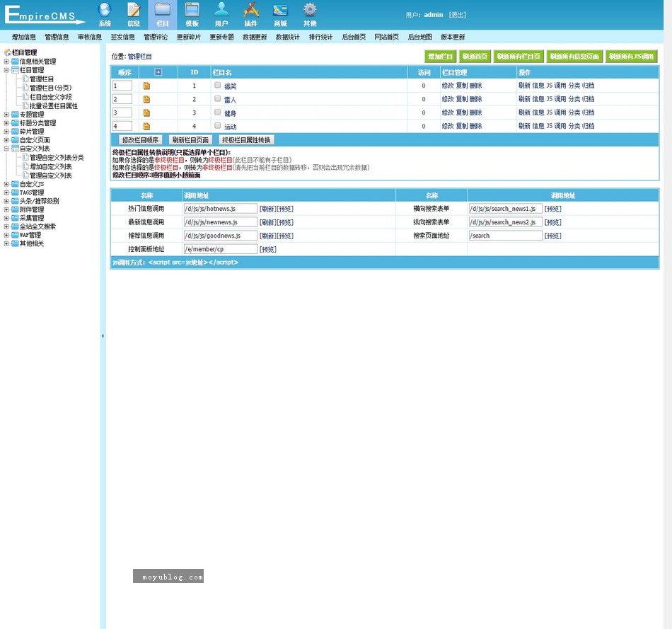
Task: Expand the 标题分类管理 tree node
Action: click(x=6, y=123)
